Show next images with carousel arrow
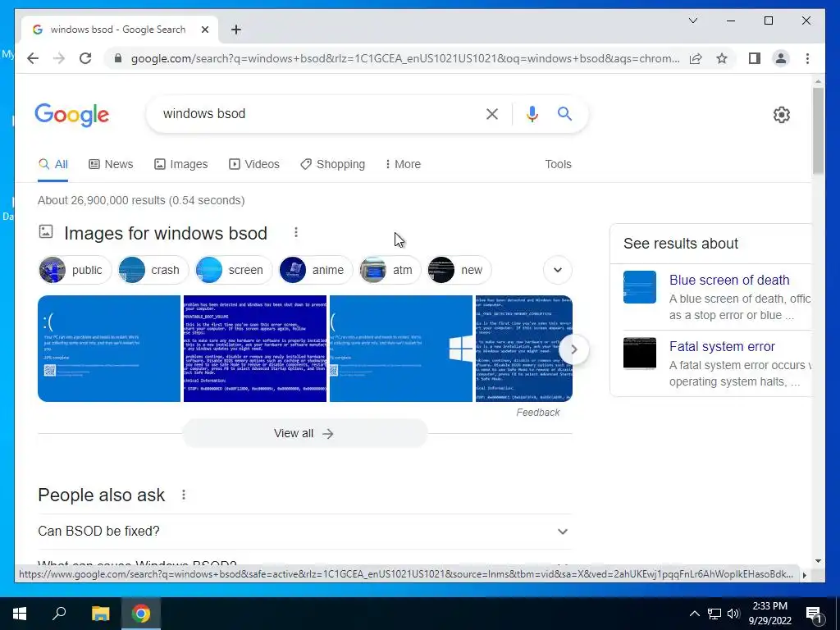 (573, 349)
